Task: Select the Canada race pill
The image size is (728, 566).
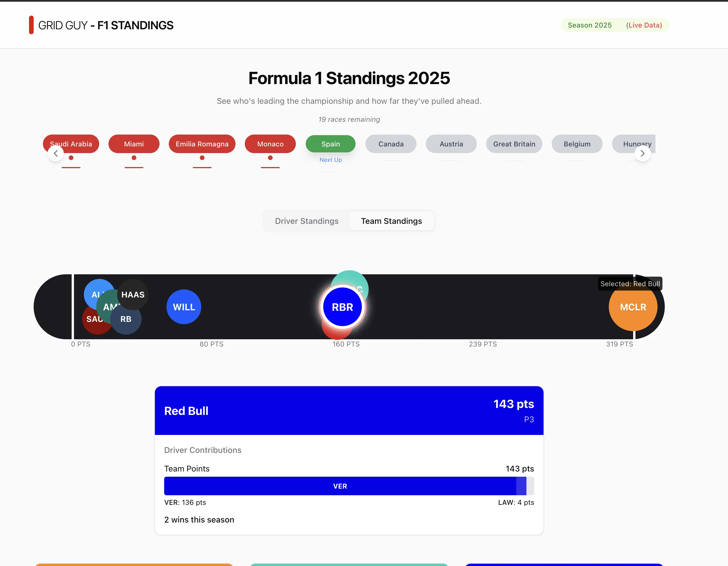Action: click(391, 144)
